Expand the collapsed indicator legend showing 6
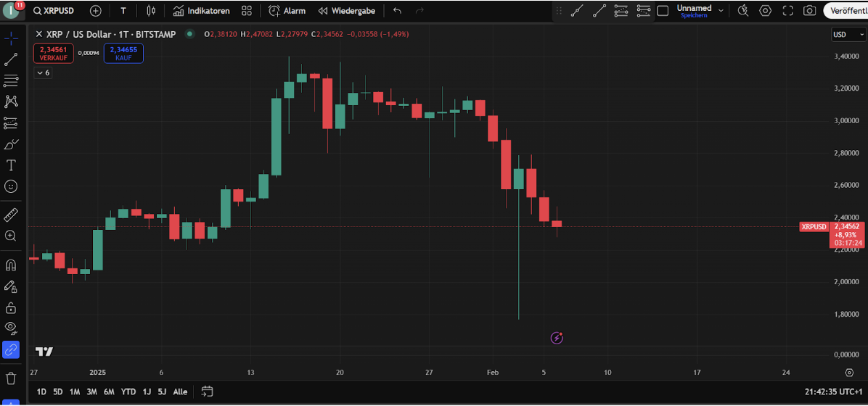This screenshot has width=868, height=406. pyautogui.click(x=43, y=72)
